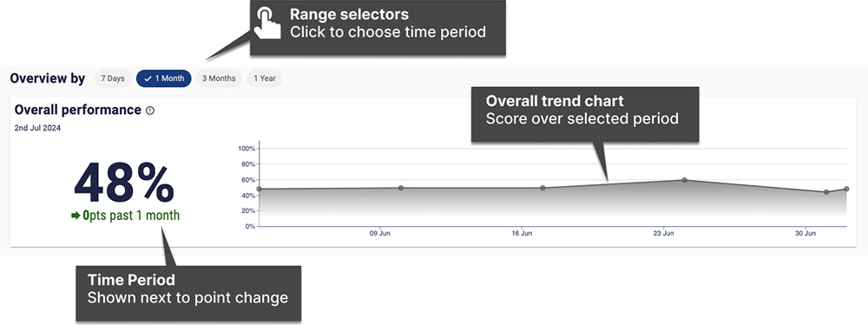This screenshot has height=326, width=868.
Task: Select the 3 Months range
Action: [219, 79]
